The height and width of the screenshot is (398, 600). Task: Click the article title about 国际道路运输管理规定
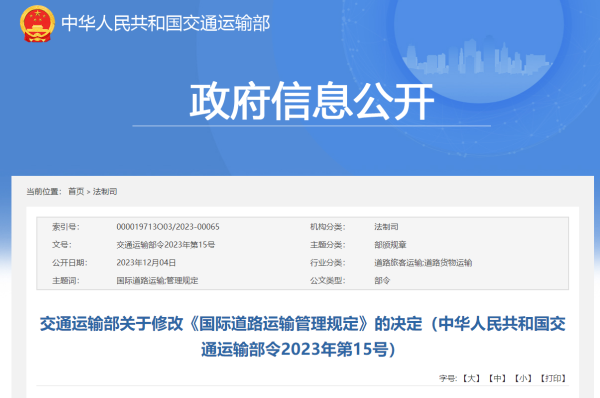(302, 336)
